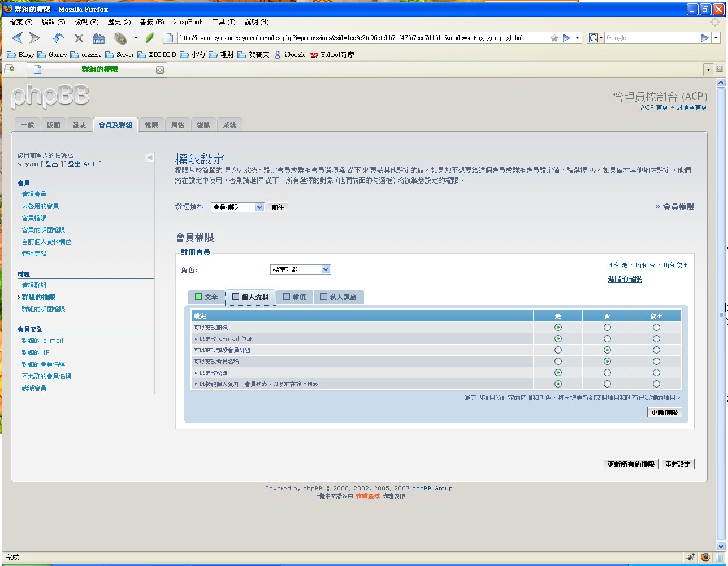Click the 更新所有的權限 button

[x=631, y=464]
